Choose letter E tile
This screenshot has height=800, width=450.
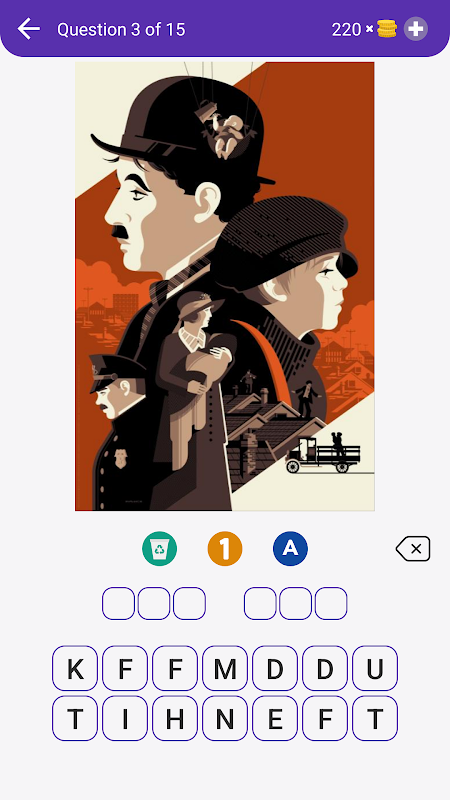(275, 718)
